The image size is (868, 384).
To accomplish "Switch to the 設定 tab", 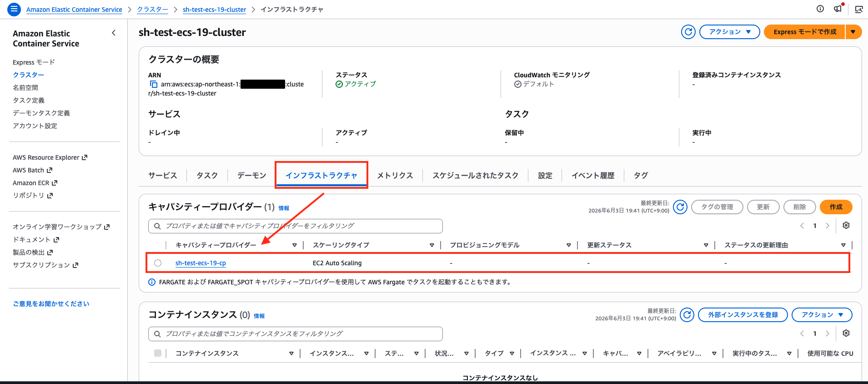I will (x=545, y=175).
